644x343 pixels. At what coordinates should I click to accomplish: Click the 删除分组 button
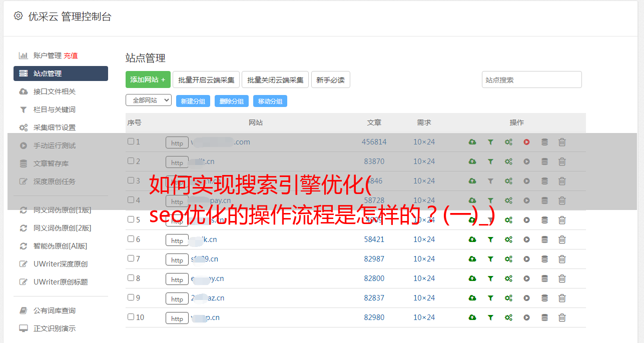[x=232, y=101]
